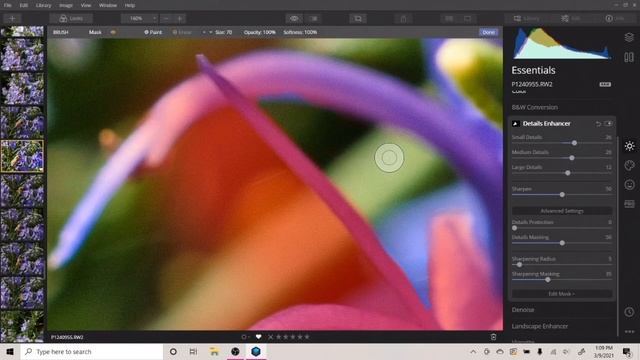Collapse the Advanced Settings section

[x=562, y=211]
